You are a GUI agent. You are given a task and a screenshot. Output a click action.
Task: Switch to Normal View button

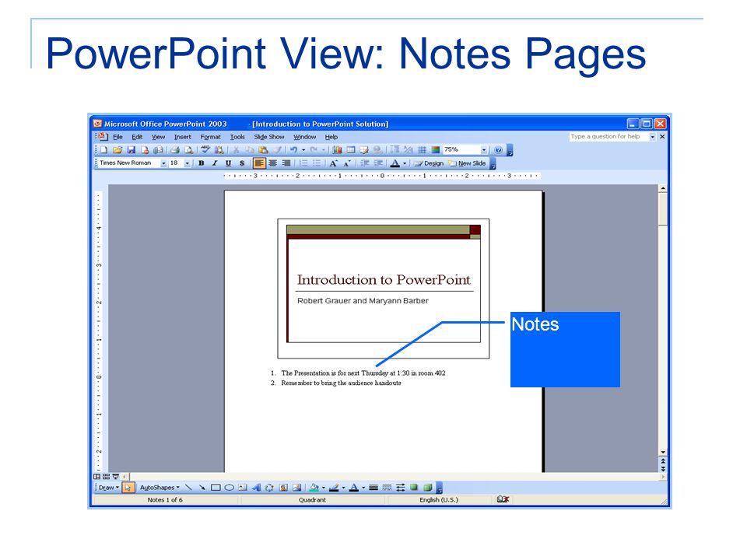[96, 476]
